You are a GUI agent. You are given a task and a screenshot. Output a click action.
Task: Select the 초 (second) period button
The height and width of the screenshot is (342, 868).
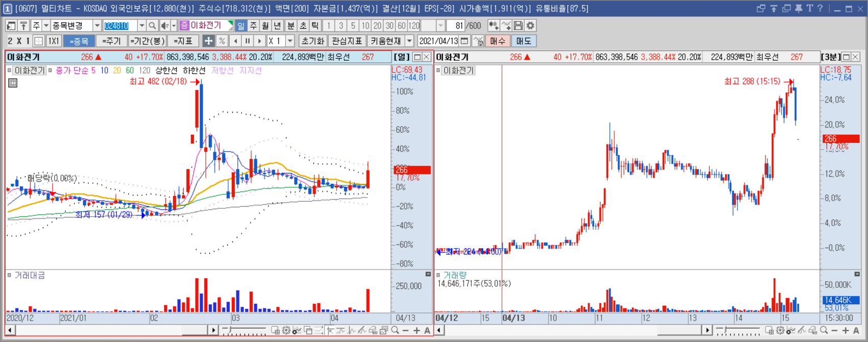(303, 26)
